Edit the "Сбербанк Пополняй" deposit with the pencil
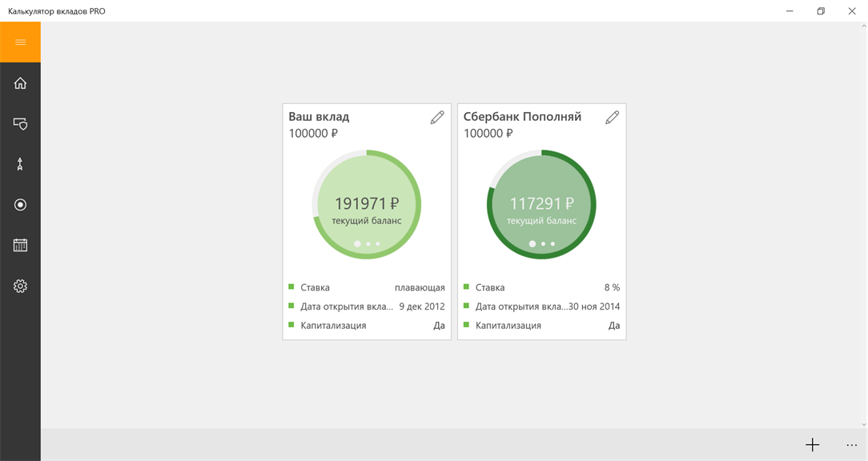Viewport: 868px width, 461px height. [612, 118]
